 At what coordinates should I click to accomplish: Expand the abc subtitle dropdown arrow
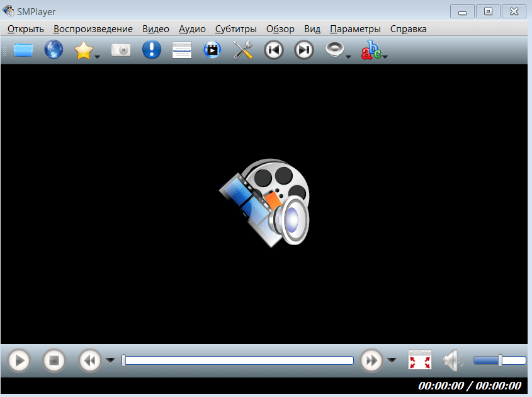click(385, 57)
